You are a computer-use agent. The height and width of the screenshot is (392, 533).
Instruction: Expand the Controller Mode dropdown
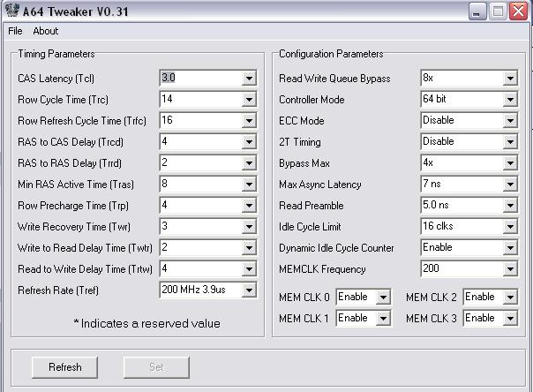coord(510,100)
